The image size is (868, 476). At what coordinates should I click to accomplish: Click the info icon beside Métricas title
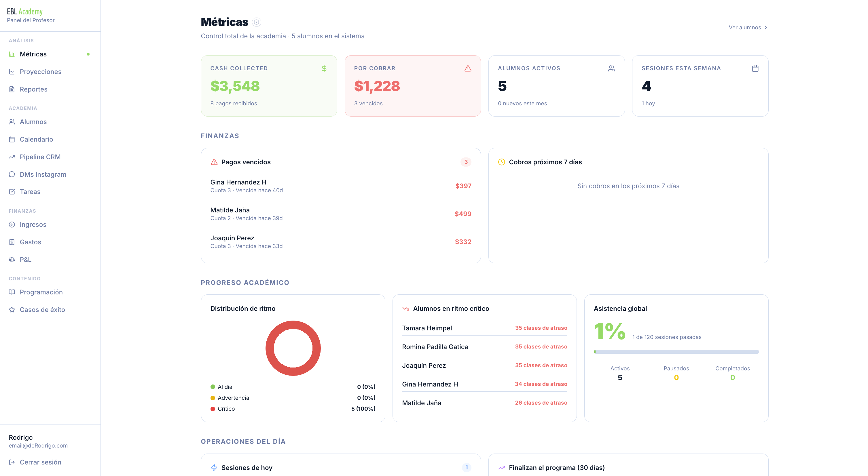(x=256, y=22)
